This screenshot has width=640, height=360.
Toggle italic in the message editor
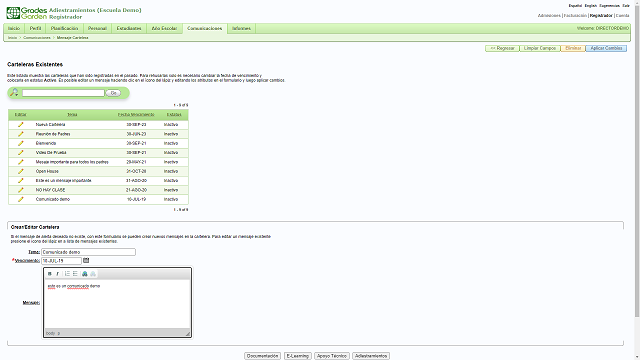(x=58, y=274)
